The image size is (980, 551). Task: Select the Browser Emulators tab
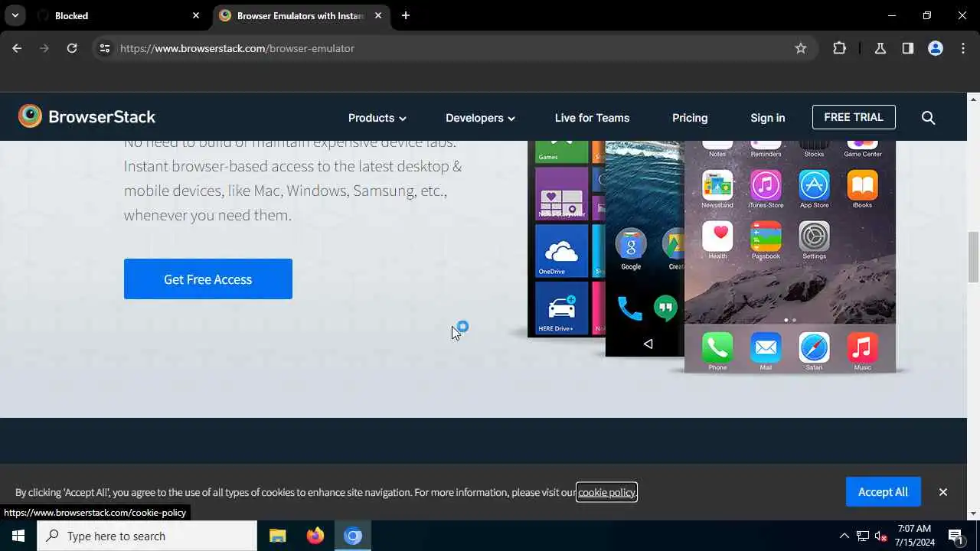pyautogui.click(x=302, y=15)
